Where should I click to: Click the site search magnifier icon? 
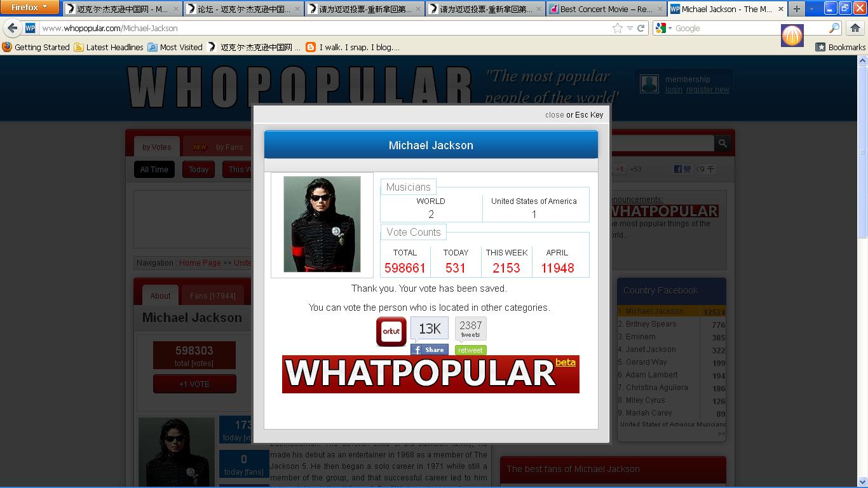tap(722, 144)
